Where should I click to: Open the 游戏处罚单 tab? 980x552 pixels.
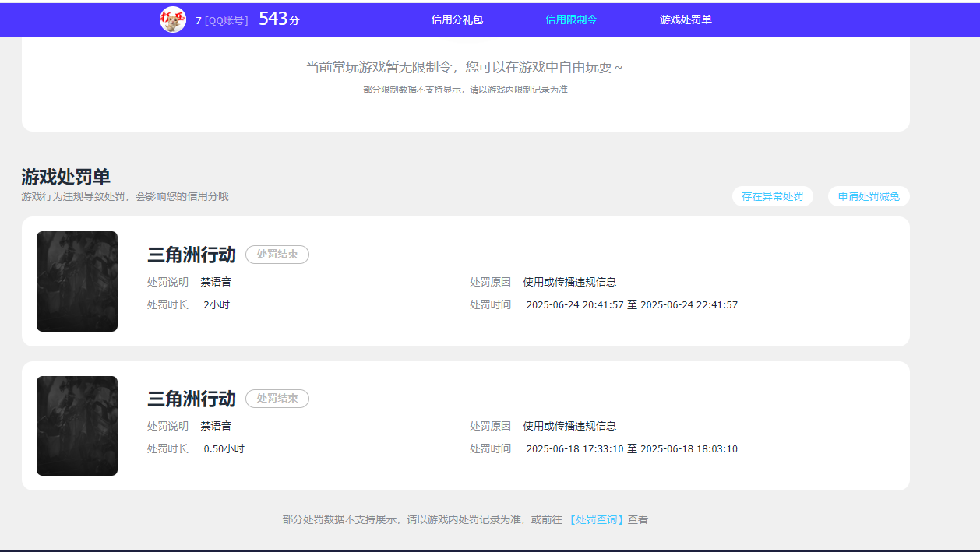[685, 19]
